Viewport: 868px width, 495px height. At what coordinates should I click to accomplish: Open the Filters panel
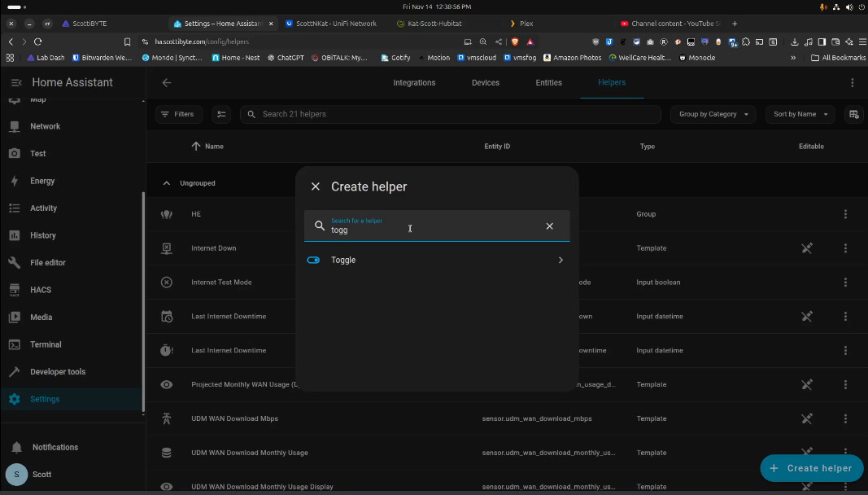click(x=177, y=114)
